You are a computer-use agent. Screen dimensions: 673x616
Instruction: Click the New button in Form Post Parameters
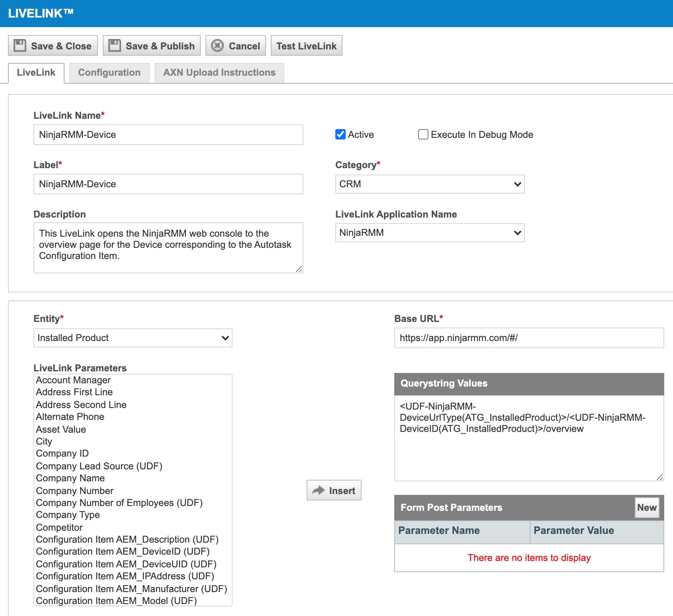(x=647, y=508)
